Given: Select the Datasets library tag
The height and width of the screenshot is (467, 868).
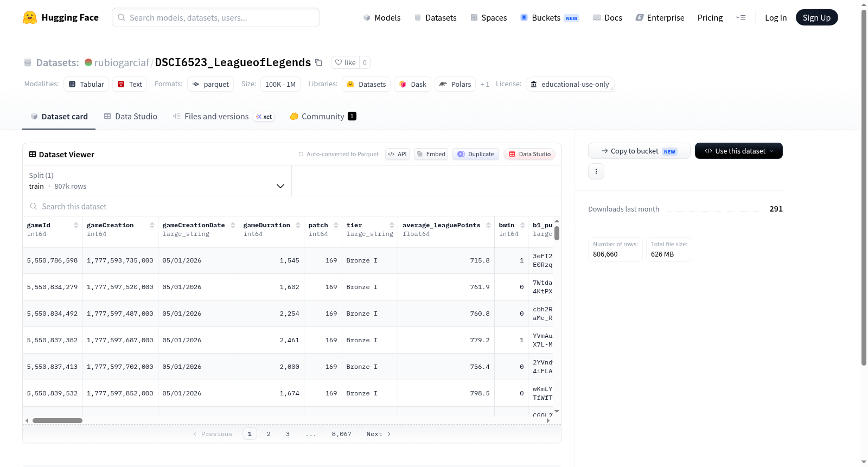Looking at the screenshot, I should click(366, 84).
